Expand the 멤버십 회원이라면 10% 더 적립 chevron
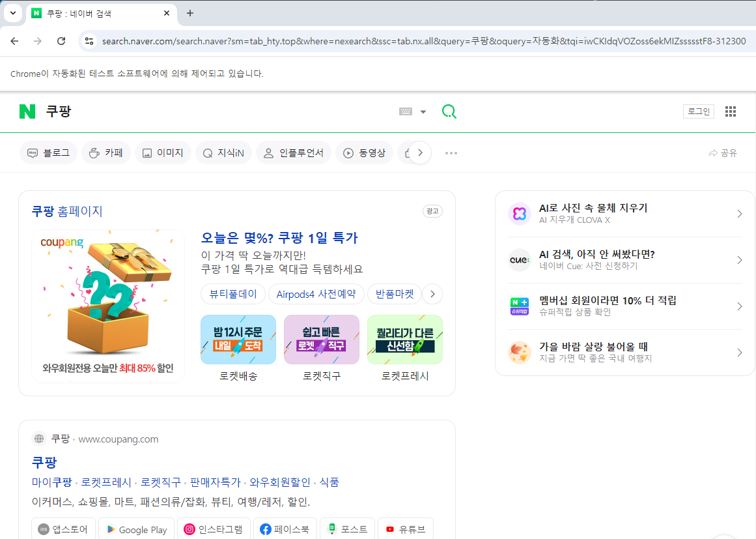 [x=740, y=306]
